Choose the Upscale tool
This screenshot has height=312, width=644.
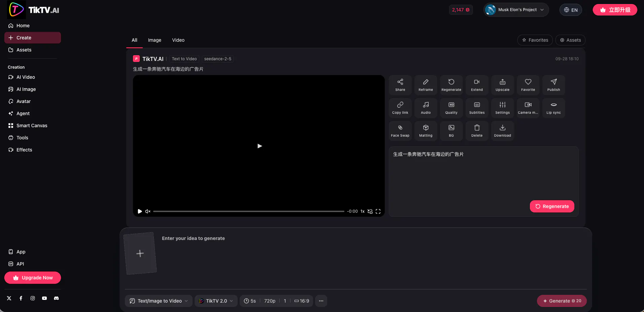pyautogui.click(x=502, y=85)
